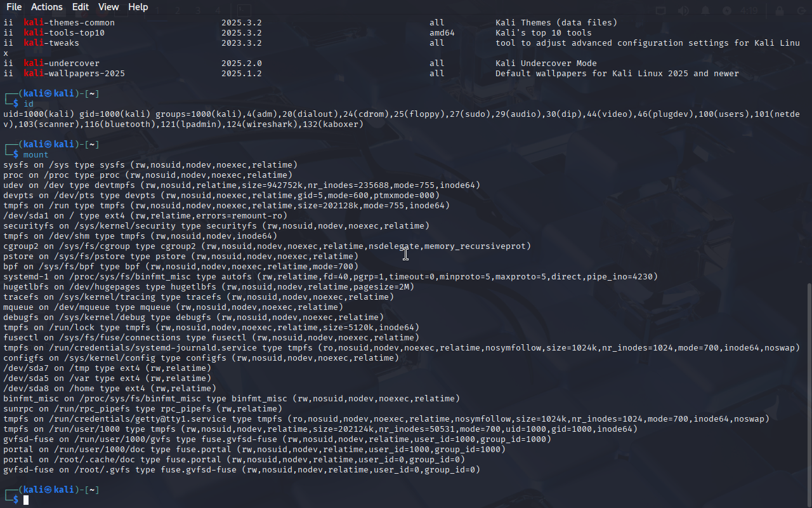This screenshot has width=812, height=508.
Task: Click the faint lock screen padlock icon
Action: (x=780, y=11)
